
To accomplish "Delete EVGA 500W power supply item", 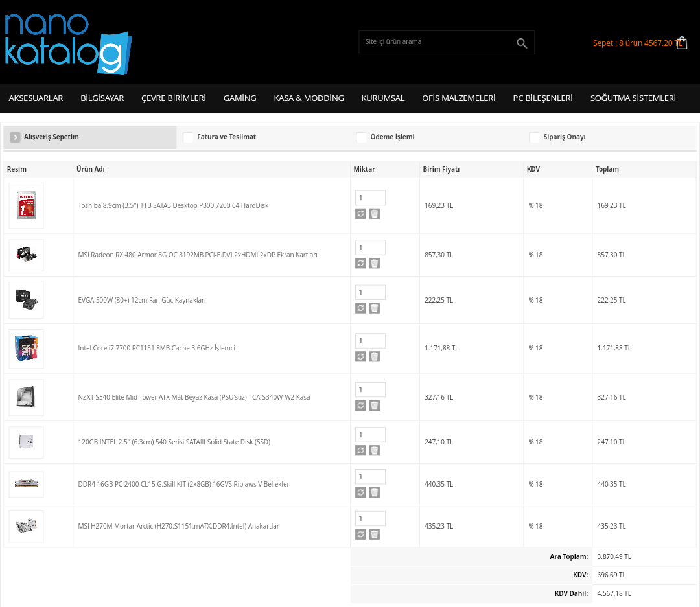I will point(375,308).
